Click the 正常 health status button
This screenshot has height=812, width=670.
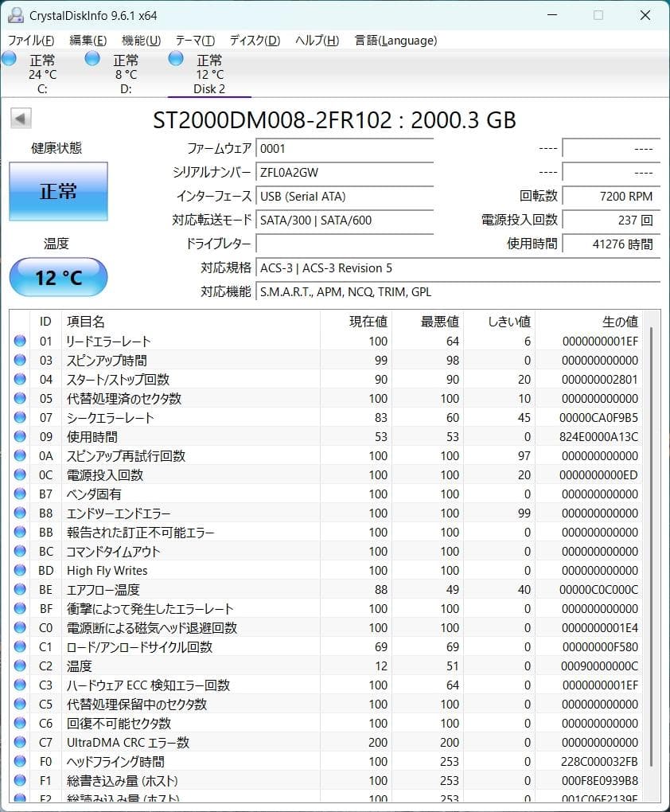[x=58, y=191]
